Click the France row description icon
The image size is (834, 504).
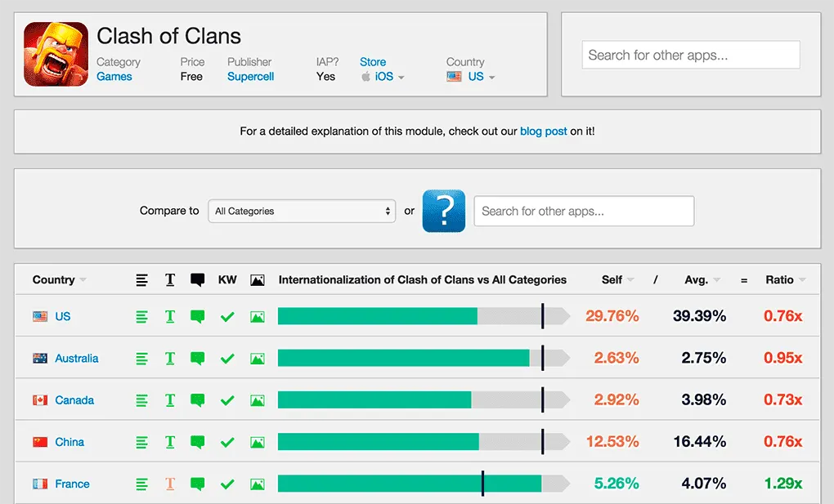pyautogui.click(x=141, y=484)
